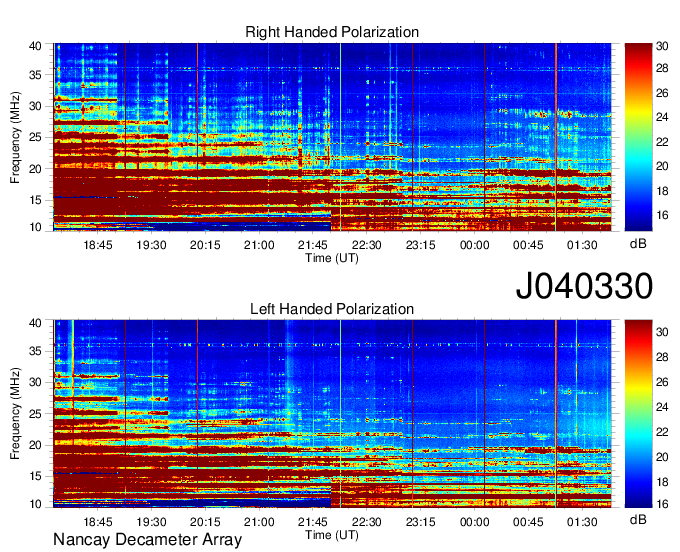Click the 19:30 tick label on upper plot
Image resolution: width=680 pixels, height=552 pixels.
tap(151, 245)
